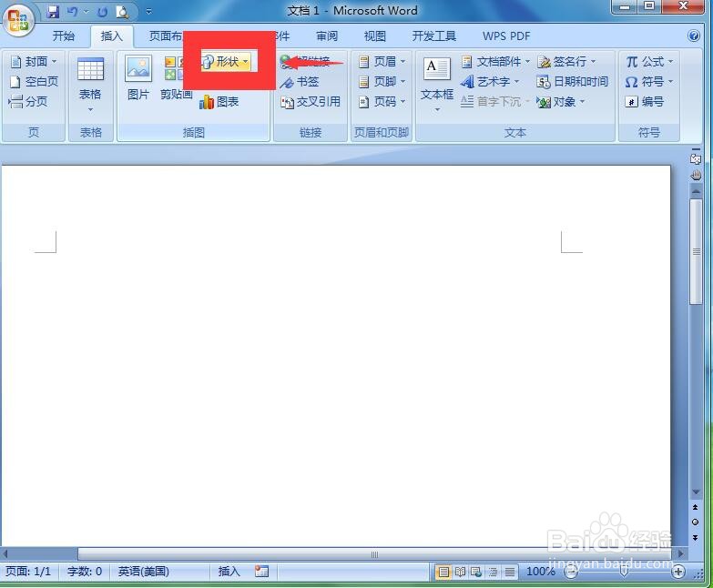Image resolution: width=713 pixels, height=588 pixels.
Task: Toggle the ruler button above scrollbar
Action: pos(696,158)
